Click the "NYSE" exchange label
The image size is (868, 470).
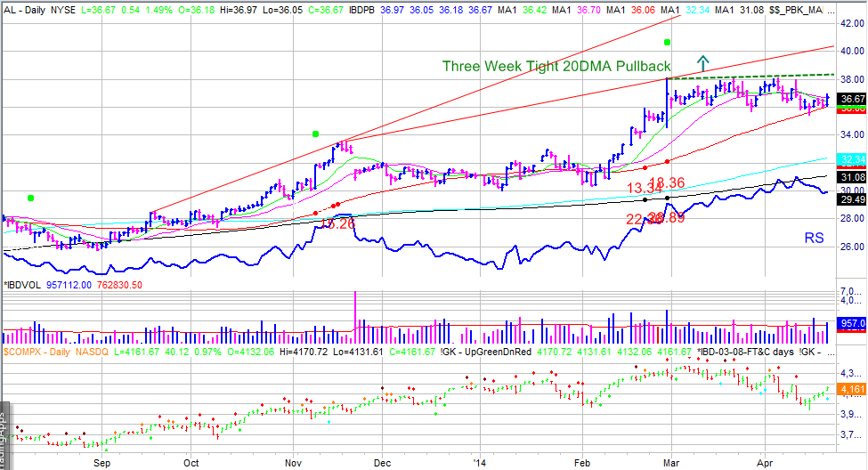(62, 11)
